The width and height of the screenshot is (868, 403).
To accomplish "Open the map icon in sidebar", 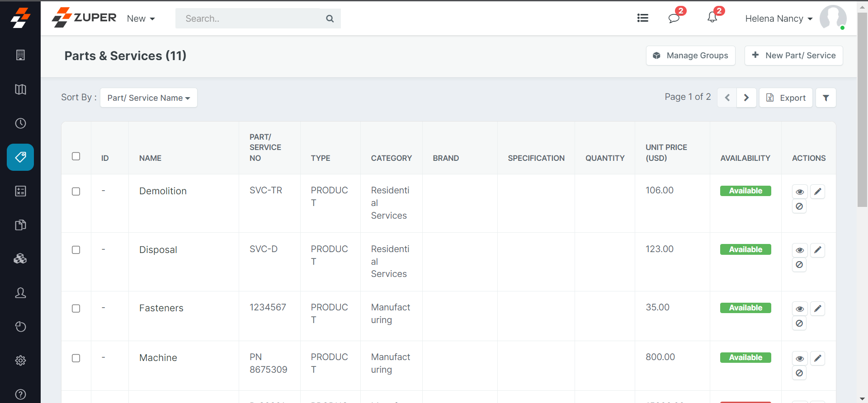I will click(20, 89).
